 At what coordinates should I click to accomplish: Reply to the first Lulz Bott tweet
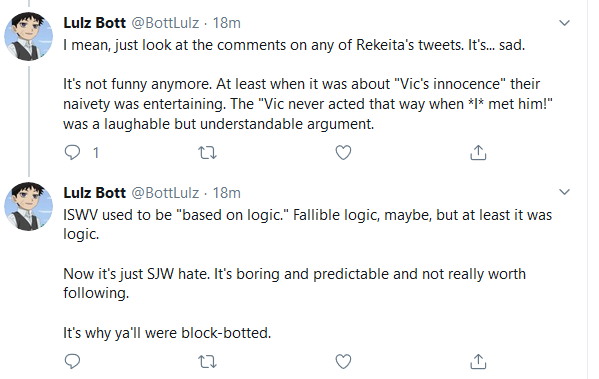(72, 152)
